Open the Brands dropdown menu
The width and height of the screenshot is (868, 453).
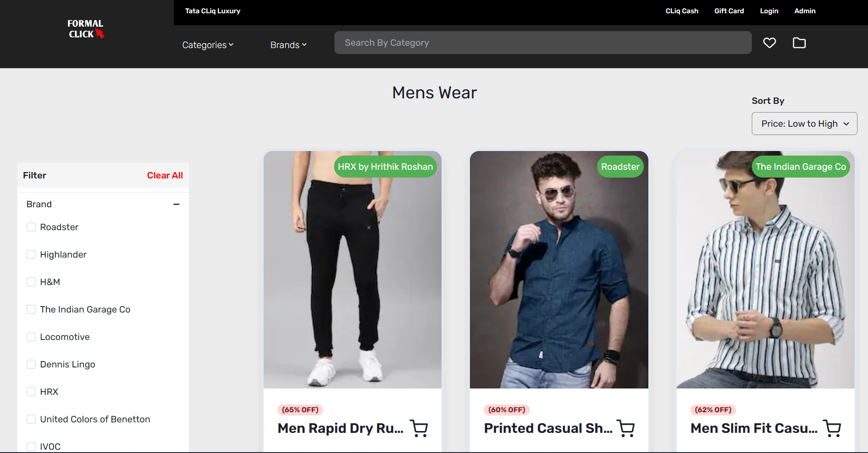point(288,45)
